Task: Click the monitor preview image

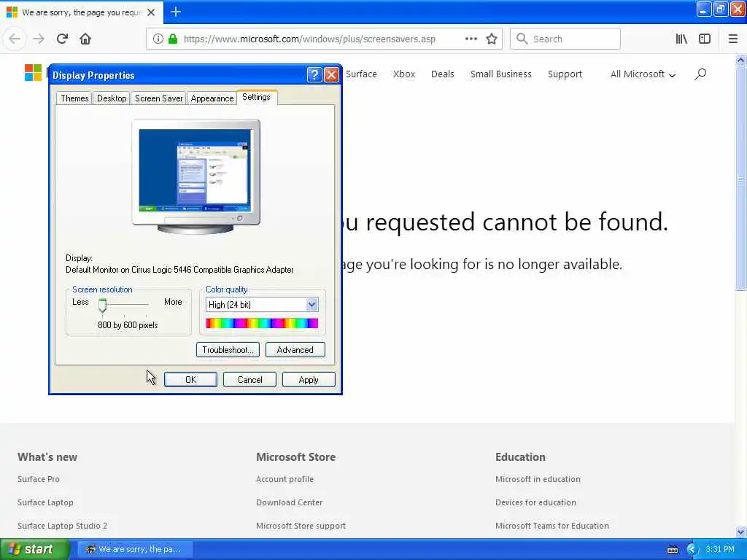Action: coord(196,176)
